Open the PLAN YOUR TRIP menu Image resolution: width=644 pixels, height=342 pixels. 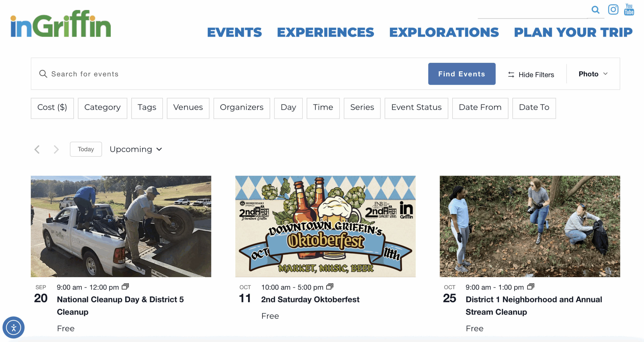pos(573,32)
